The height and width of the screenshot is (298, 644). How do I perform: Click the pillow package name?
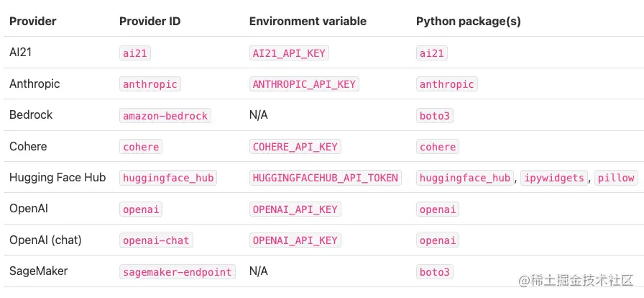(x=616, y=178)
